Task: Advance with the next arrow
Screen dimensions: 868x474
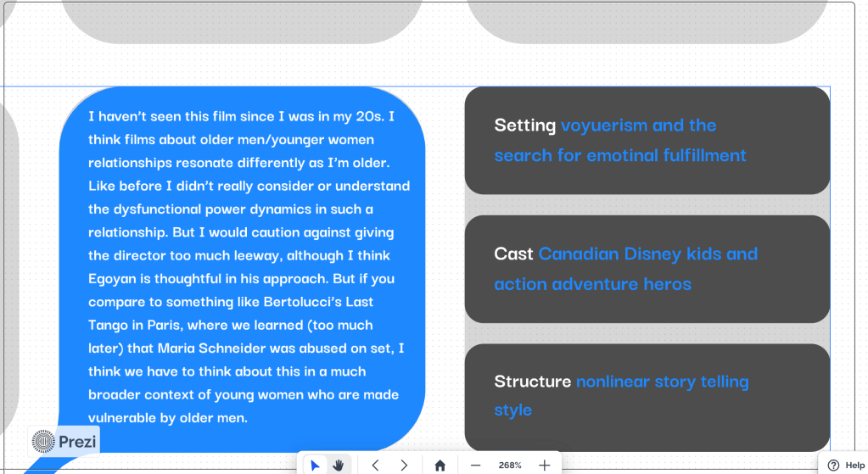Action: 404,465
